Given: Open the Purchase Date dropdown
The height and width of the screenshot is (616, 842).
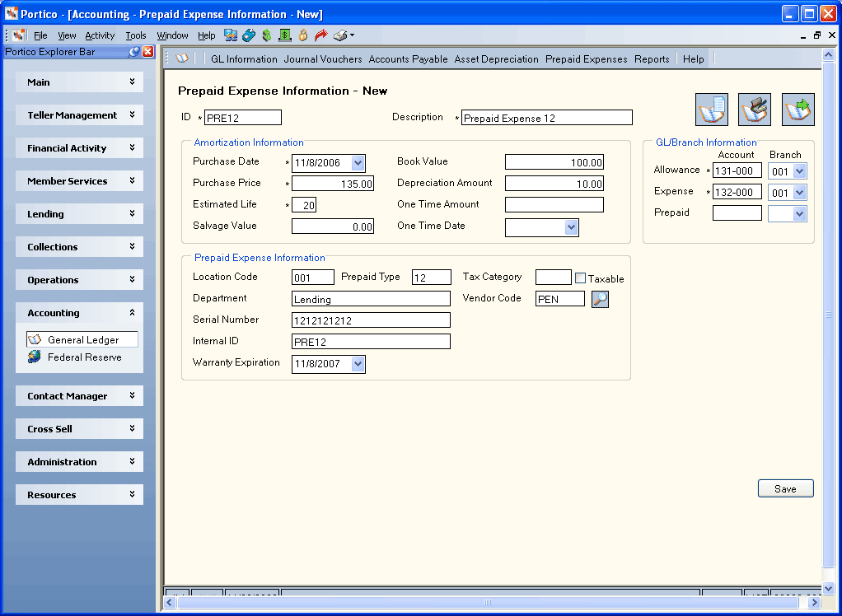Looking at the screenshot, I should pyautogui.click(x=358, y=163).
